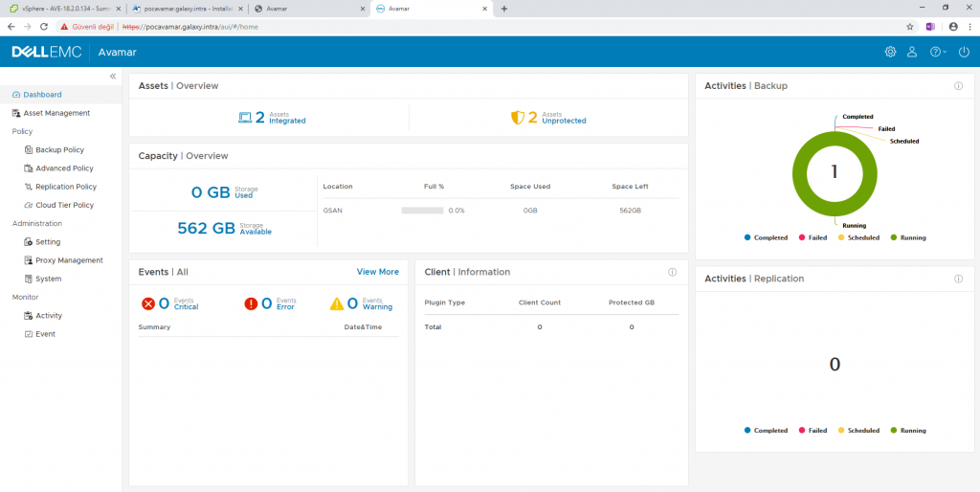Toggle Failed legend in Backup chart

click(x=813, y=237)
